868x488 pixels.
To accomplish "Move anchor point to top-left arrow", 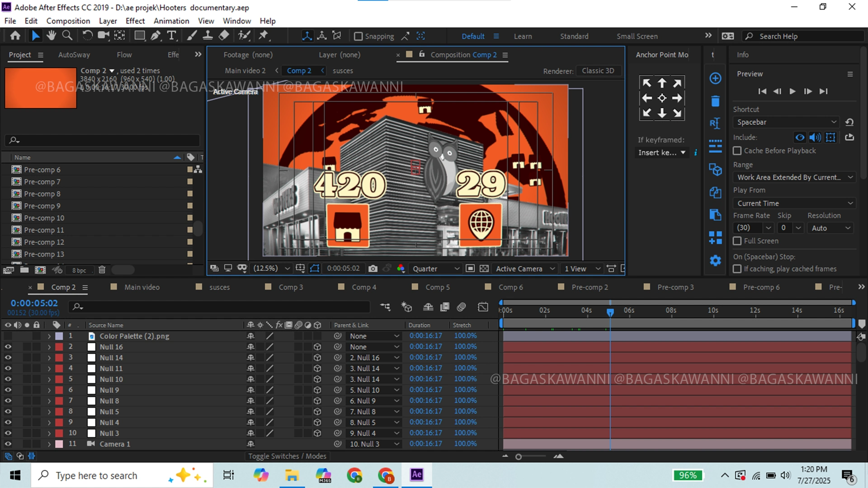I will click(x=647, y=83).
